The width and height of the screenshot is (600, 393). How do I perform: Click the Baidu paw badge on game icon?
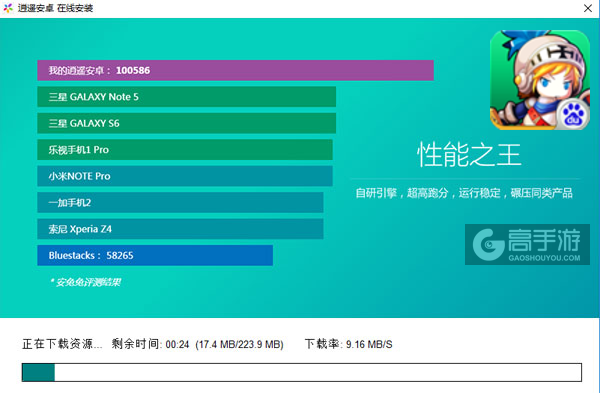[572, 114]
